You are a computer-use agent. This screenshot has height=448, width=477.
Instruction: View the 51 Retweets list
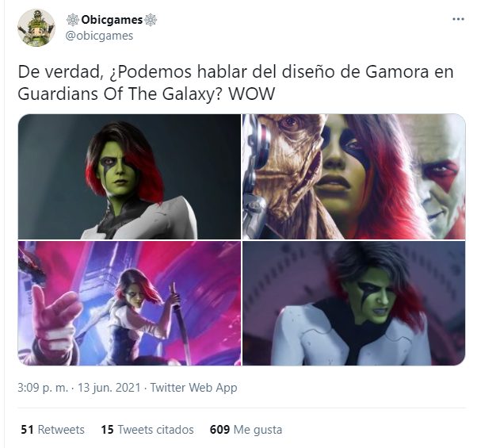[x=52, y=430]
